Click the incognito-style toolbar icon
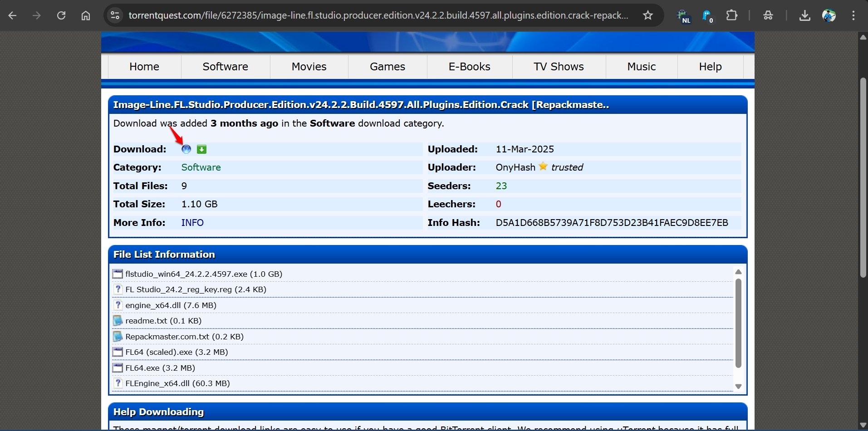The height and width of the screenshot is (431, 868). (x=768, y=15)
